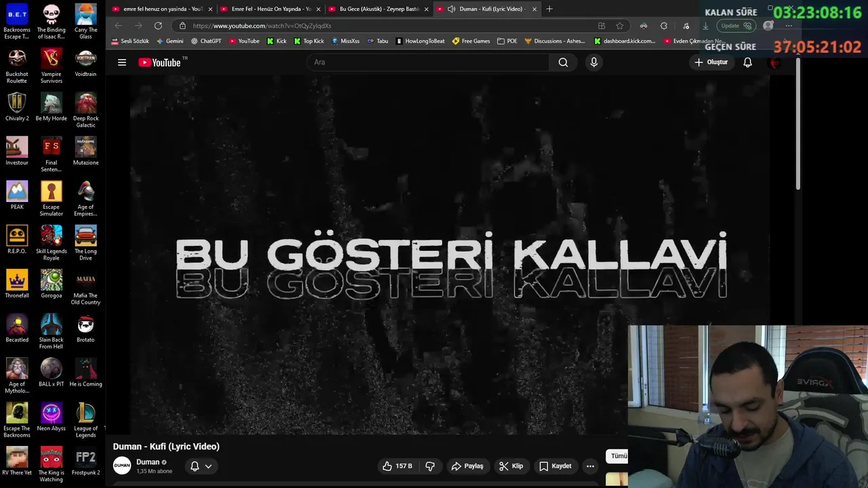Select the Tümü filter chip
868x488 pixels.
(x=617, y=456)
